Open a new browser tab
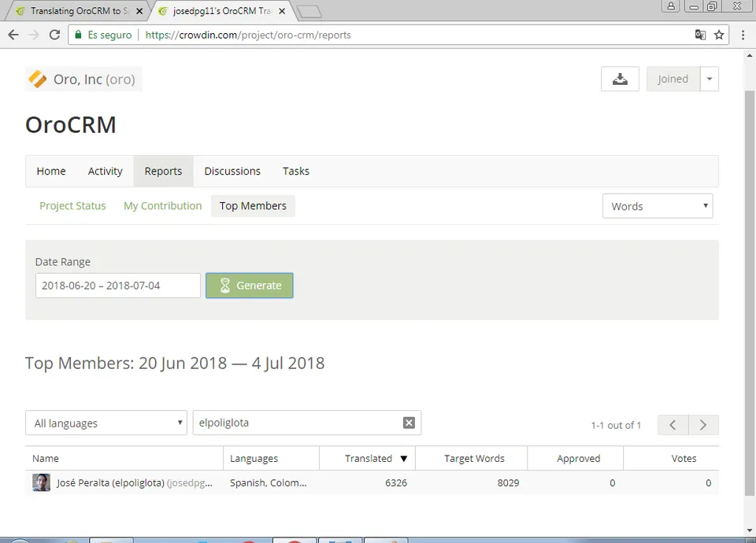This screenshot has width=756, height=543. 309,12
